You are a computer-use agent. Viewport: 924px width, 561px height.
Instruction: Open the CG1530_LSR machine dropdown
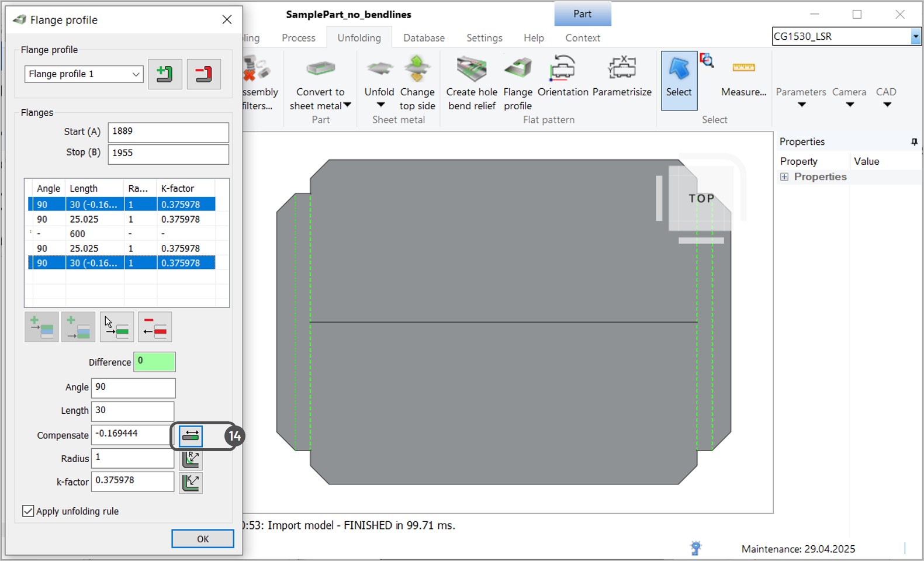915,37
